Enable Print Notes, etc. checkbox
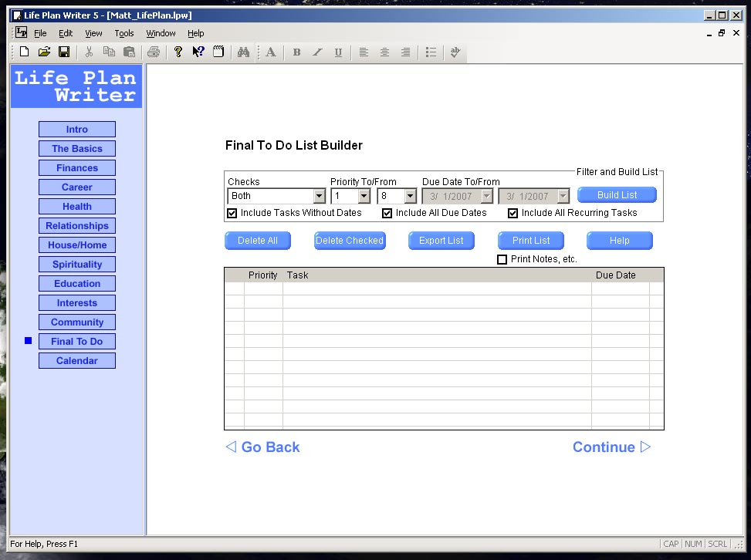Screen dimensions: 751x560 [x=502, y=259]
